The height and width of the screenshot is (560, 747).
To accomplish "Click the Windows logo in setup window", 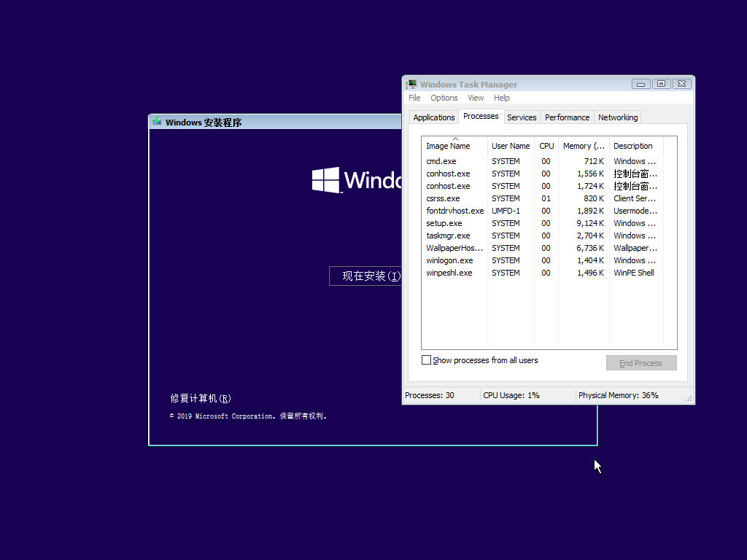I will pyautogui.click(x=326, y=179).
